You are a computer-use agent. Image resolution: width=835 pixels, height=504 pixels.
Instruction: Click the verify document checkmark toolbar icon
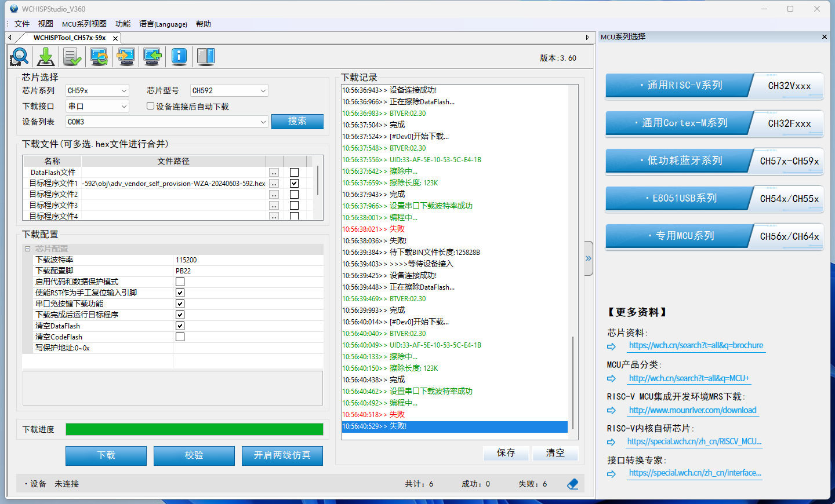point(72,57)
